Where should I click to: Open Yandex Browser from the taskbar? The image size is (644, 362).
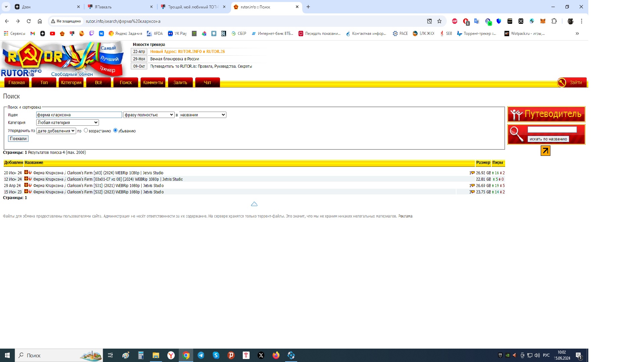(x=171, y=355)
